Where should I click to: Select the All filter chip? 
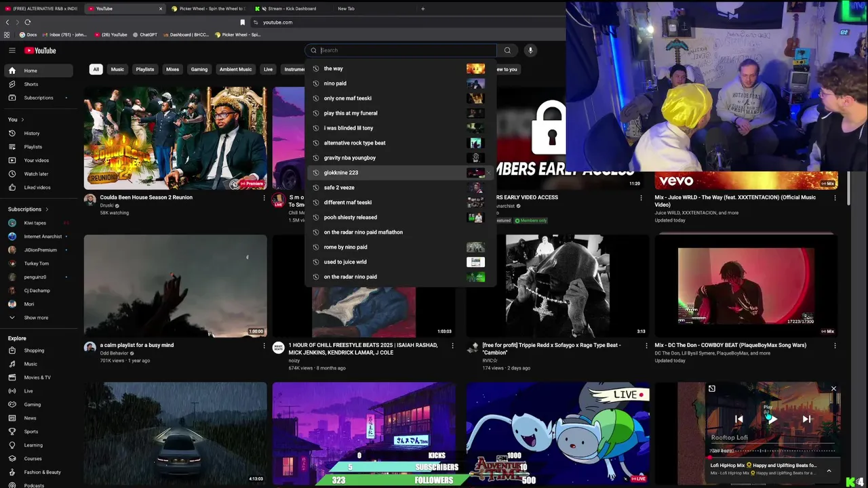96,69
